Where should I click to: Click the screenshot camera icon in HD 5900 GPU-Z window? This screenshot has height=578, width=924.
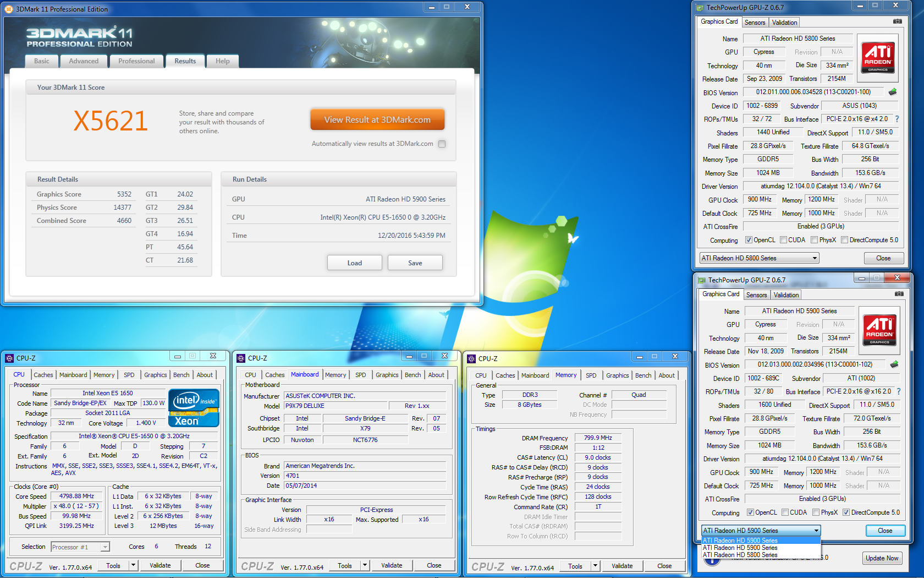click(x=899, y=294)
